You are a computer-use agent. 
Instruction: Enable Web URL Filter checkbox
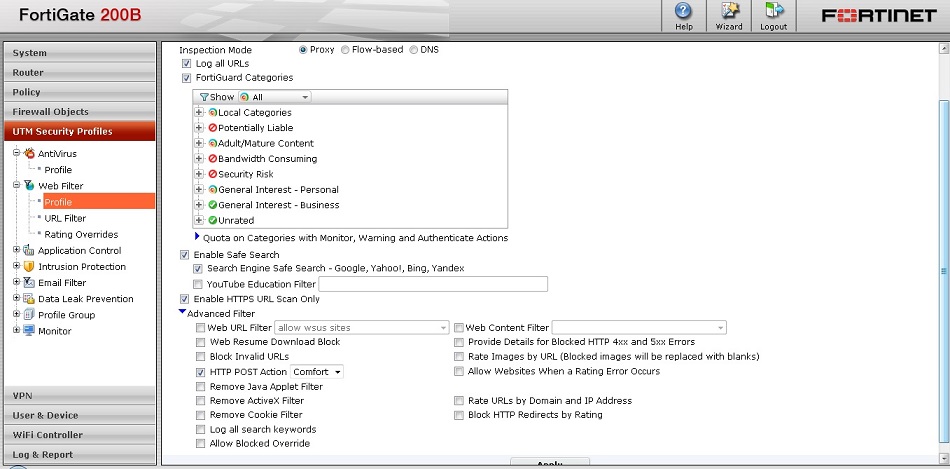201,328
